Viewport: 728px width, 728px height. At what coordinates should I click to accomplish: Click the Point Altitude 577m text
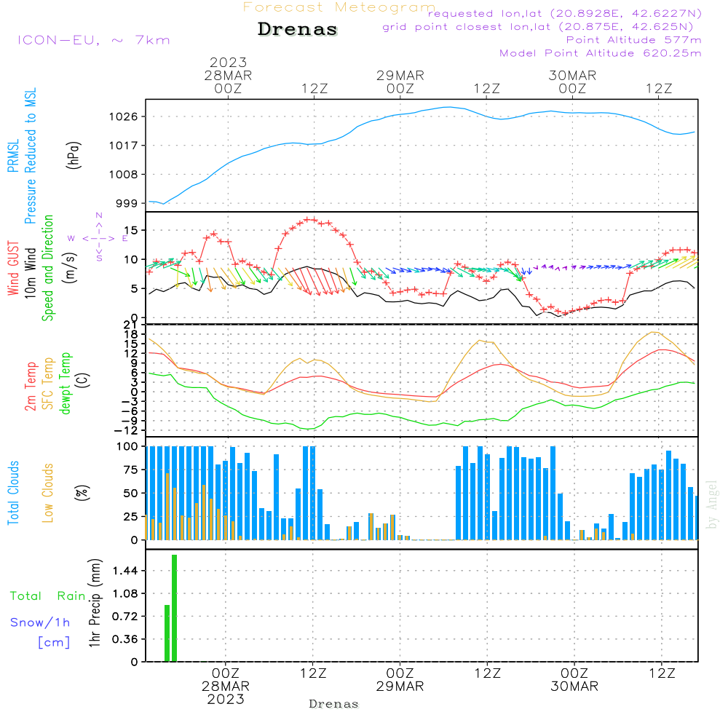(633, 40)
